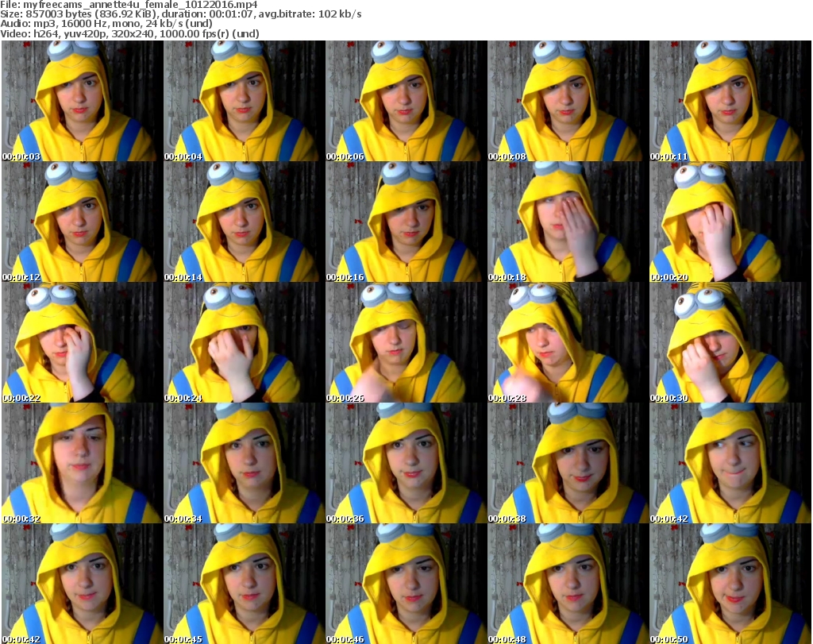The image size is (813, 644).
Task: Click the hand-over-face frame at 00:00:18
Action: (568, 222)
